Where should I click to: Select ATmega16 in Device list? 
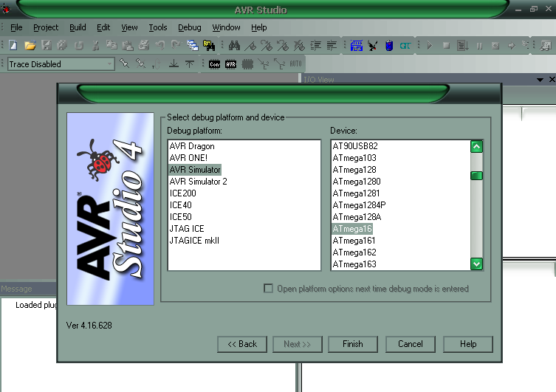352,229
